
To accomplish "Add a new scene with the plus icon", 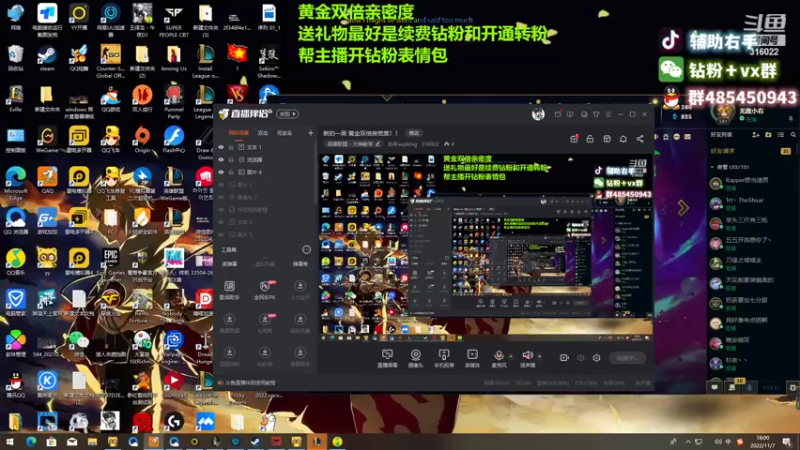I will pyautogui.click(x=311, y=133).
